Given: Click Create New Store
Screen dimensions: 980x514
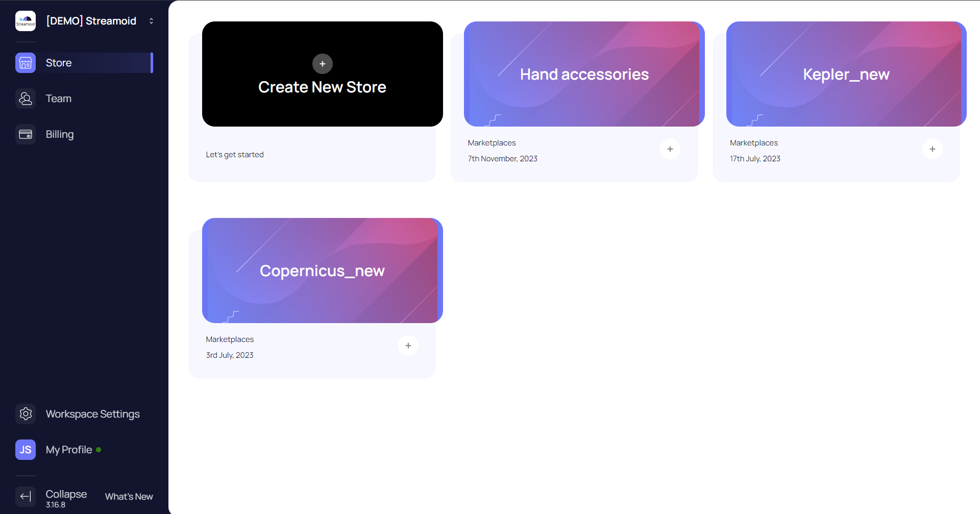Looking at the screenshot, I should (x=322, y=87).
